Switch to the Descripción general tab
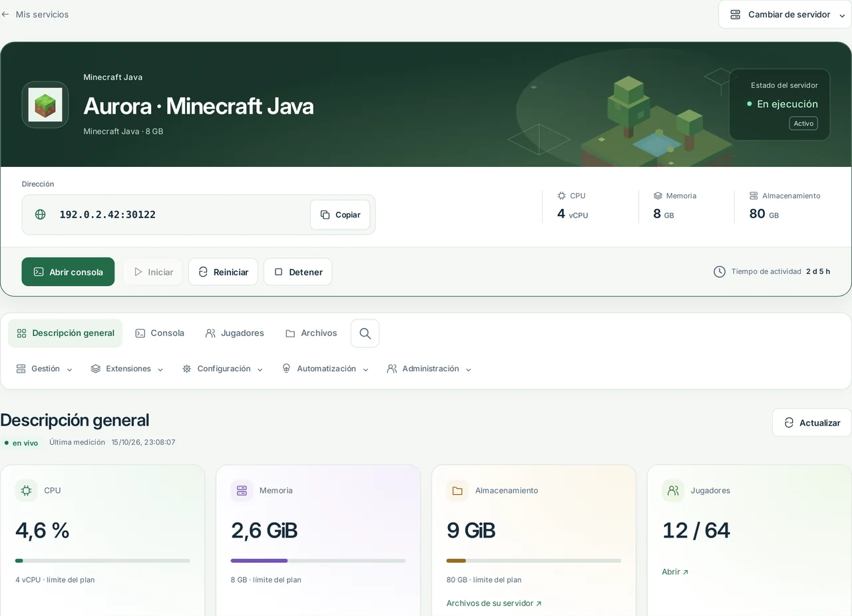 [65, 333]
